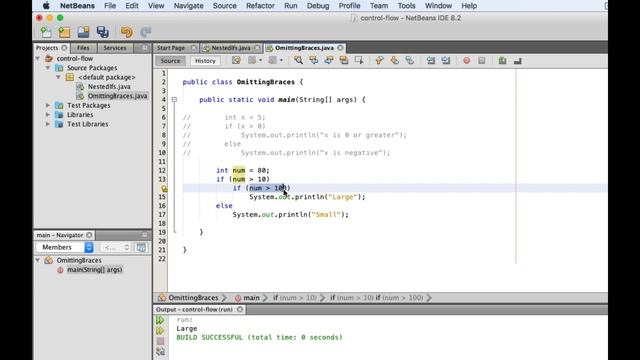Viewport: 640px width, 360px height.
Task: Click the green Re-run icon in Output
Action: click(x=160, y=320)
